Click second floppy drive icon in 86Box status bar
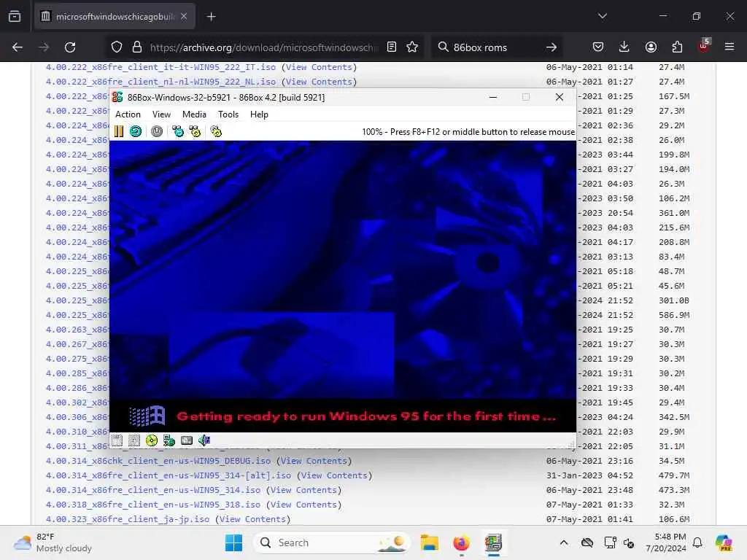This screenshot has height=560, width=747. [134, 440]
